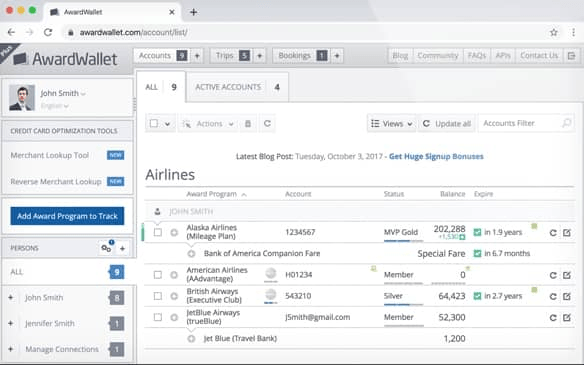Open the Views dropdown
The width and height of the screenshot is (584, 365).
click(x=392, y=124)
